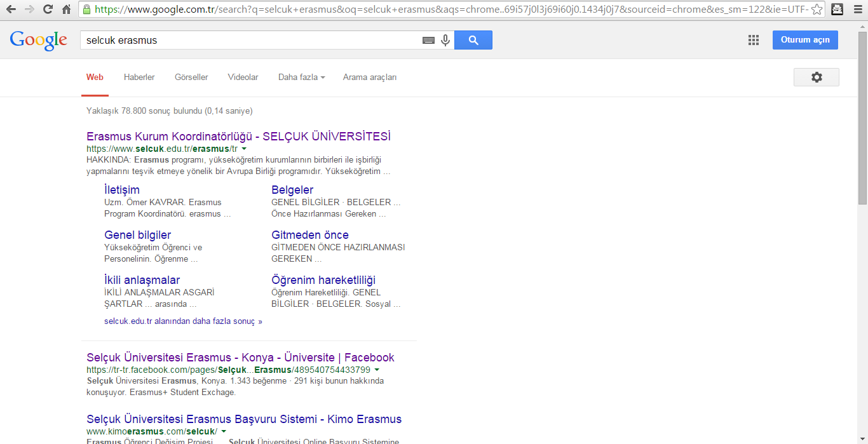
Task: Click the browser address bar URL
Action: coord(451,10)
